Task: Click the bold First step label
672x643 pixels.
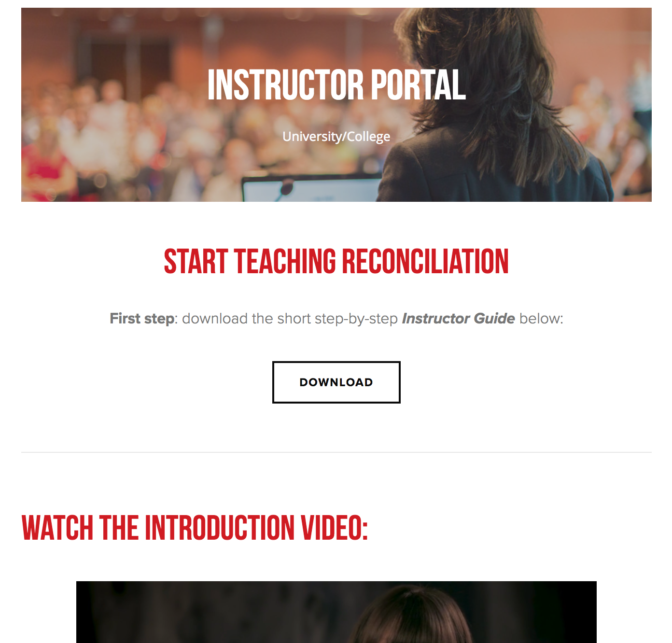Action: pyautogui.click(x=142, y=319)
